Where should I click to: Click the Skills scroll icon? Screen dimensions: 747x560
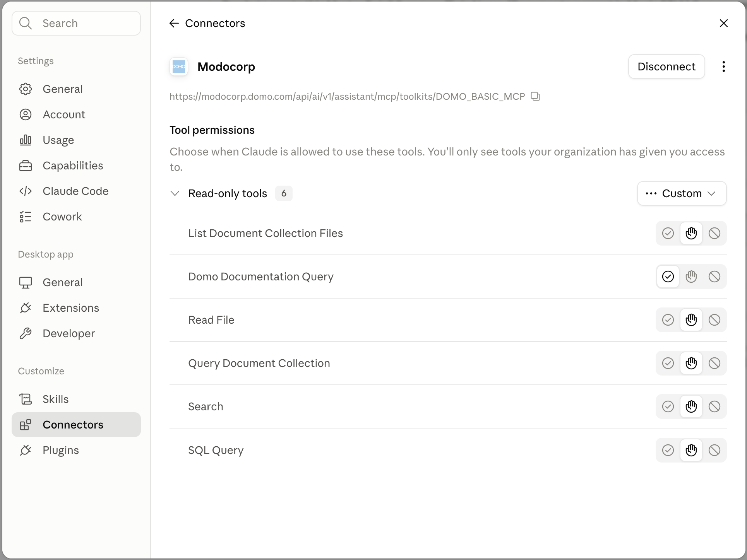(x=26, y=399)
